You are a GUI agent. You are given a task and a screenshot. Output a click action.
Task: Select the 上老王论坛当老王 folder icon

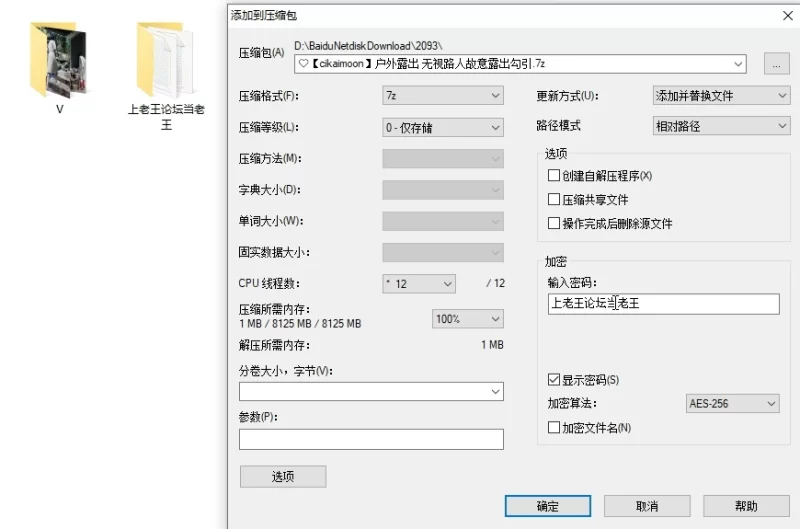165,60
